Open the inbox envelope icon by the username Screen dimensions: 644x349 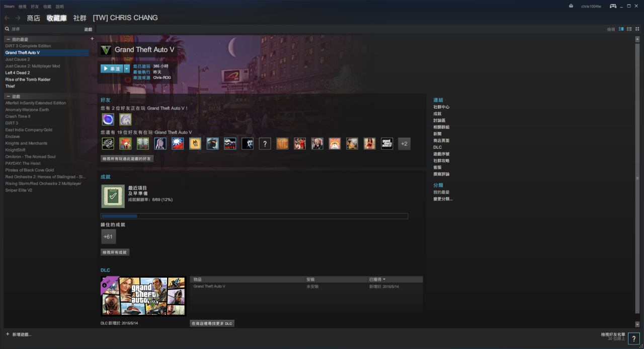coord(571,6)
